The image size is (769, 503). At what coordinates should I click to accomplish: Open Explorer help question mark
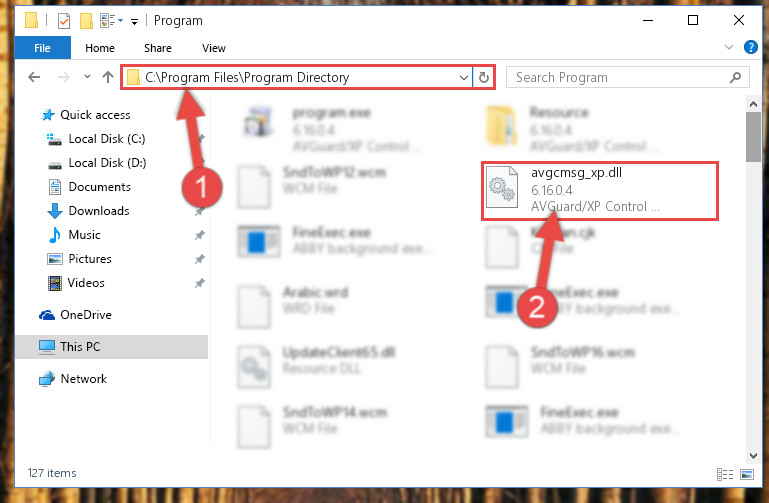[x=750, y=47]
